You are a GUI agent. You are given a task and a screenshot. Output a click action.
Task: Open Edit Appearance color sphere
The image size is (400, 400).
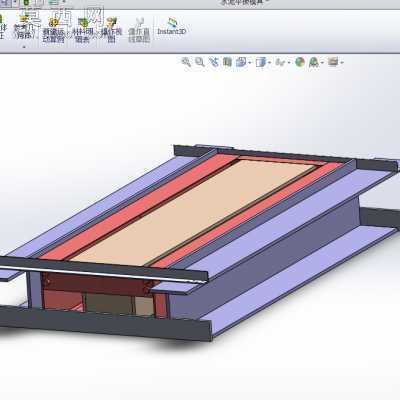coord(300,62)
